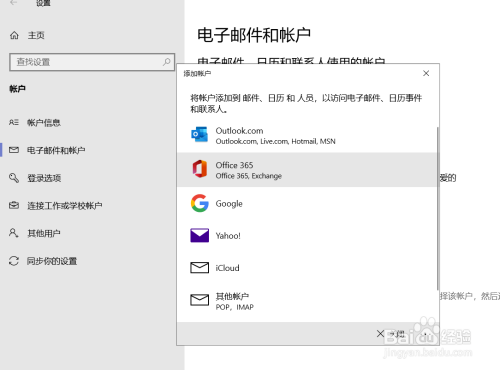Click the 查找设置 search field
500x370 pixels.
[x=92, y=62]
